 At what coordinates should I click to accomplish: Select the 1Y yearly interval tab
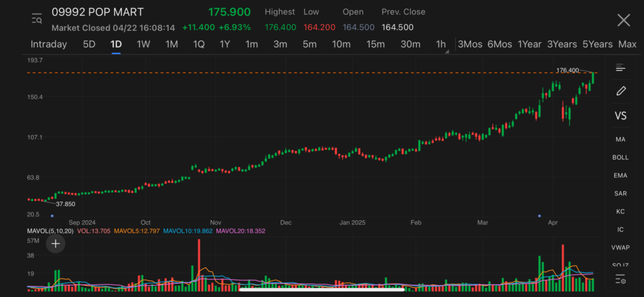(x=225, y=45)
